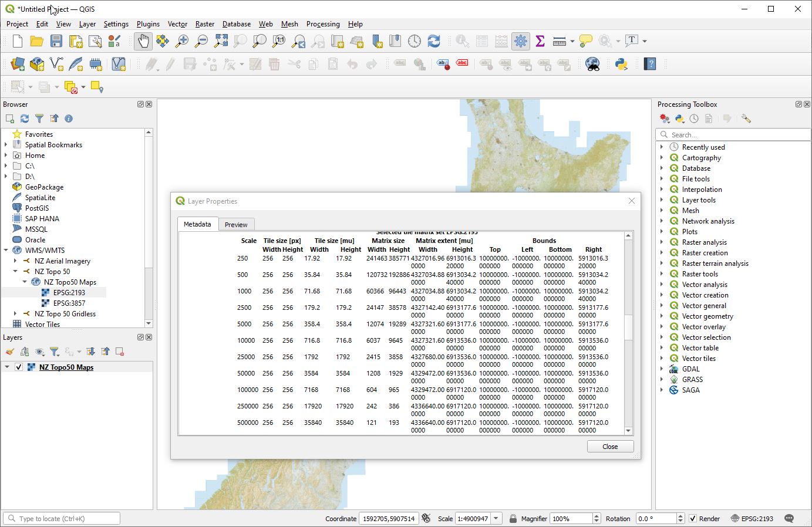Select the Pan Map hand tool
Screen dimensions: 812x527
pos(143,41)
